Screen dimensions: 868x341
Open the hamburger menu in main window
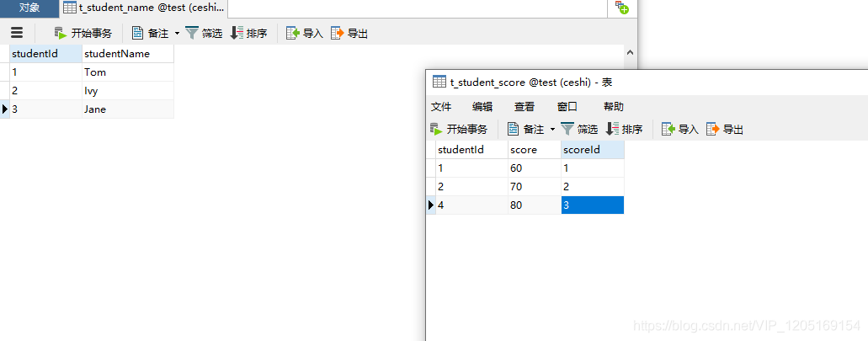(17, 33)
